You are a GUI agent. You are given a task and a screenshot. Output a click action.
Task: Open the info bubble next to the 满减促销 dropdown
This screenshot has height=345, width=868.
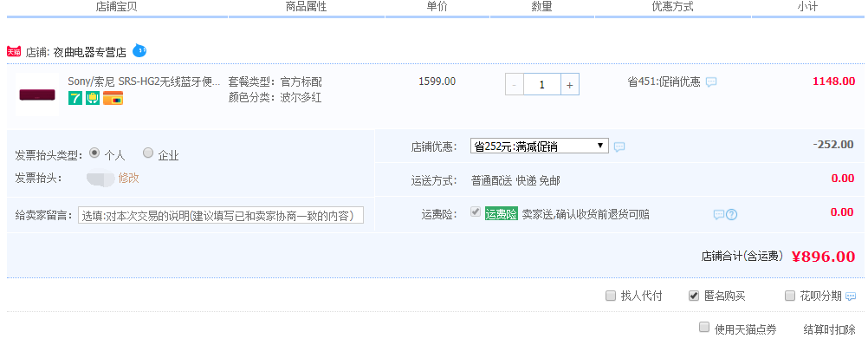pyautogui.click(x=619, y=146)
